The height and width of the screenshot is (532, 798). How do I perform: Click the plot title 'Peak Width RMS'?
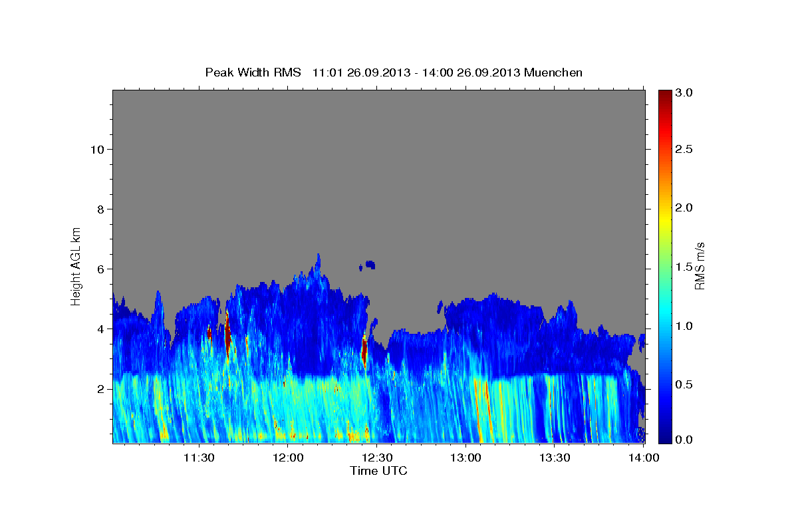click(x=253, y=72)
